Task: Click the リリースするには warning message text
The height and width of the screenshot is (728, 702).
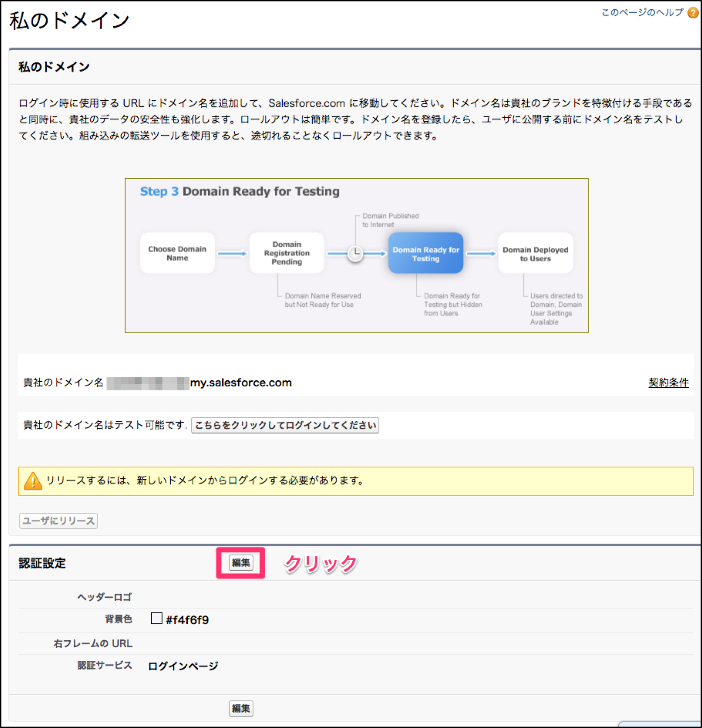Action: [x=205, y=481]
